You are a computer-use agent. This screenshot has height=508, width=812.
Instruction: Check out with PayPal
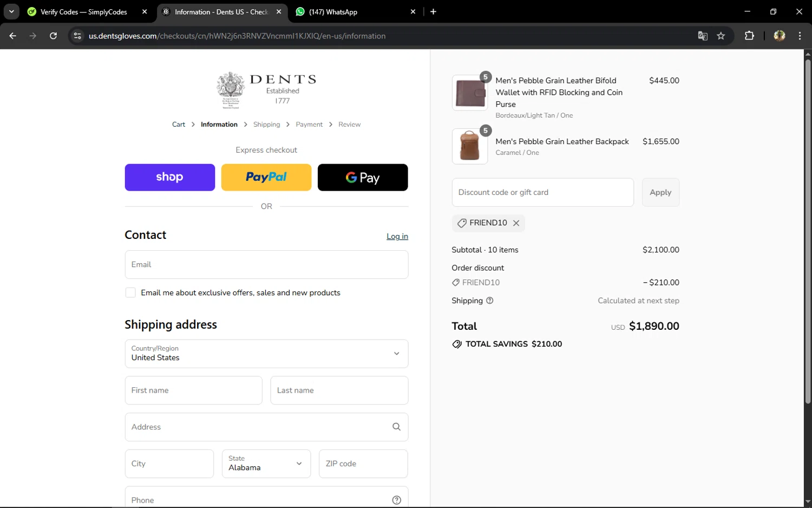(266, 178)
